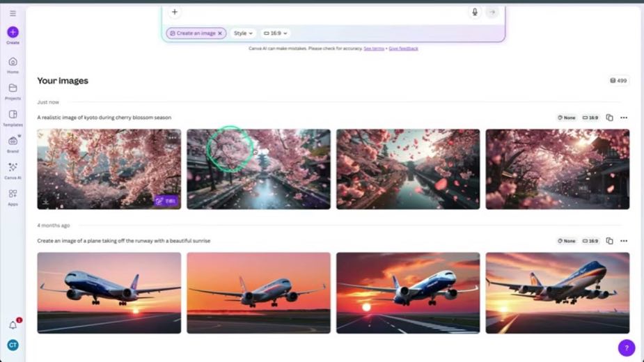This screenshot has height=362, width=644.
Task: Activate the microphone voice input
Action: 475,12
